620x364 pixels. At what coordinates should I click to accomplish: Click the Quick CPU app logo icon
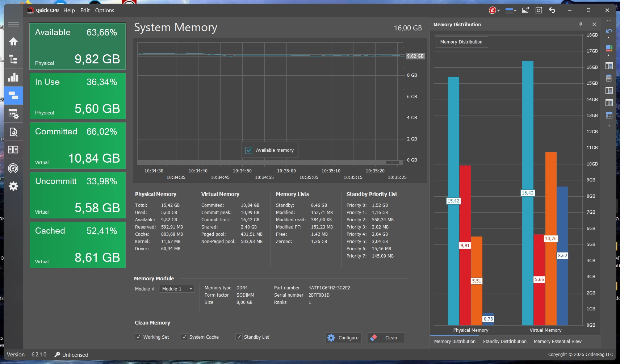30,11
